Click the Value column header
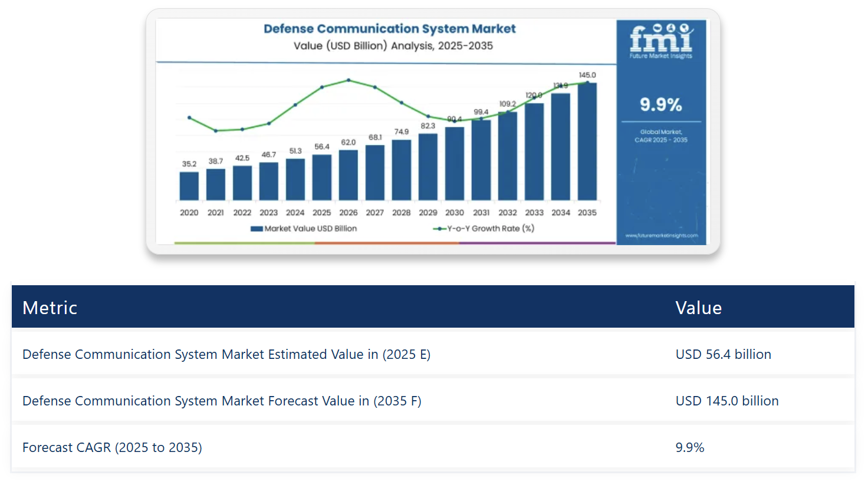This screenshot has height=485, width=868. (x=698, y=308)
